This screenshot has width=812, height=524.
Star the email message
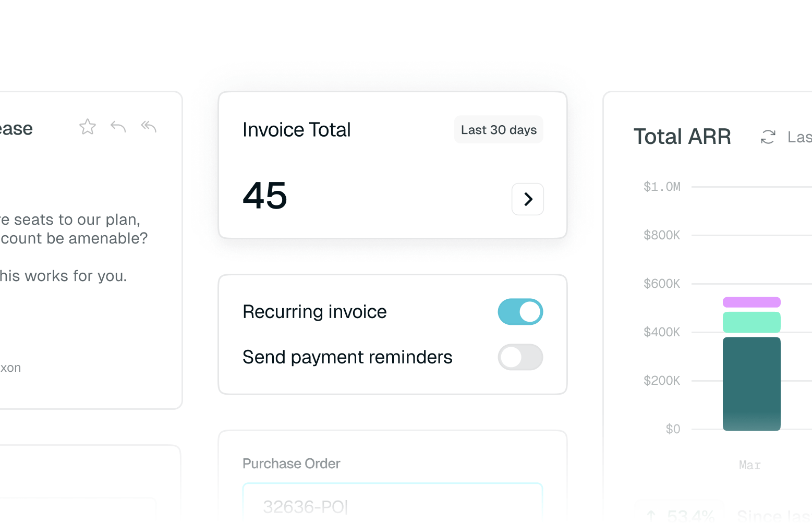88,127
